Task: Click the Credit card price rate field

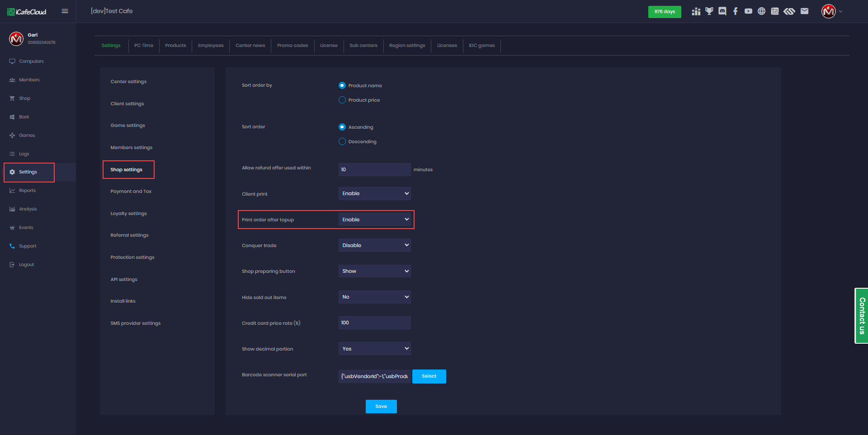Action: [374, 323]
